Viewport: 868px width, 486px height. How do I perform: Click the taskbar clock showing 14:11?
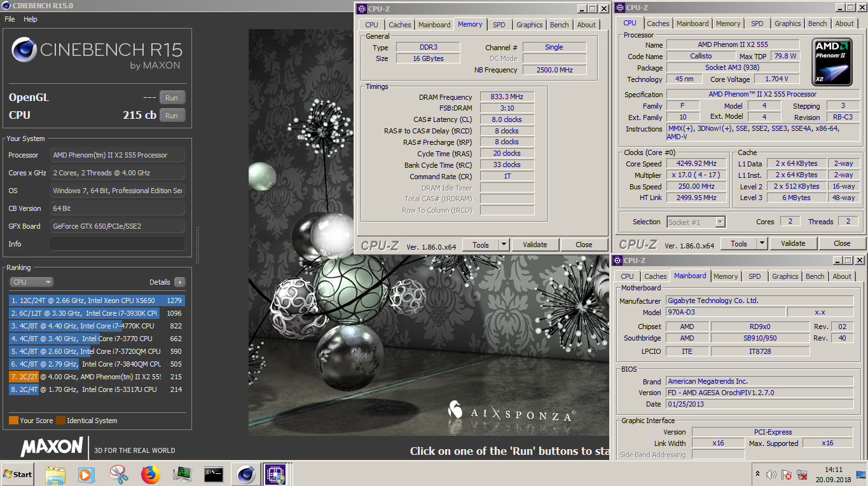pyautogui.click(x=833, y=475)
